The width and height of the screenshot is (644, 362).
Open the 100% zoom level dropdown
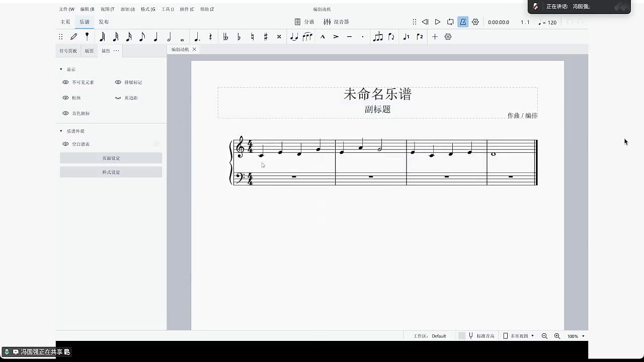[x=576, y=336]
